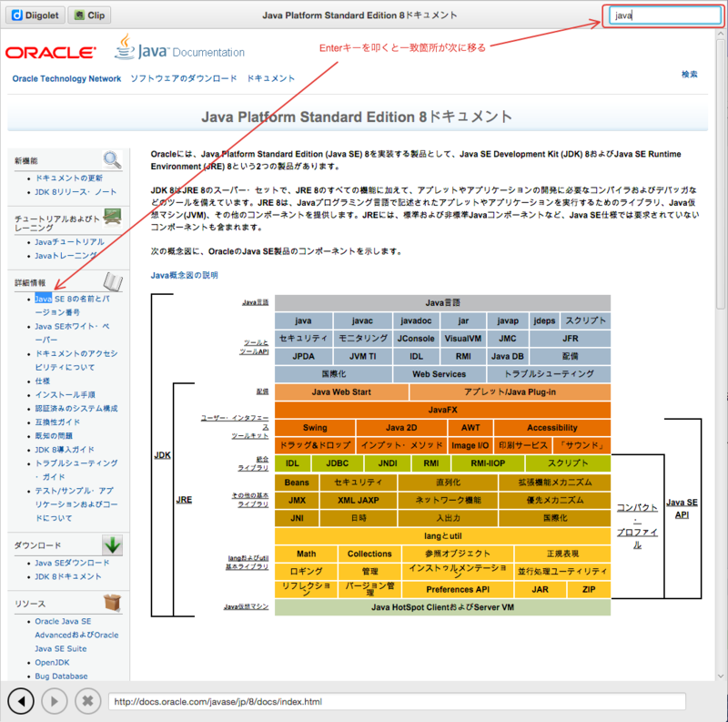
Task: Click green download arrow icon
Action: pos(112,545)
